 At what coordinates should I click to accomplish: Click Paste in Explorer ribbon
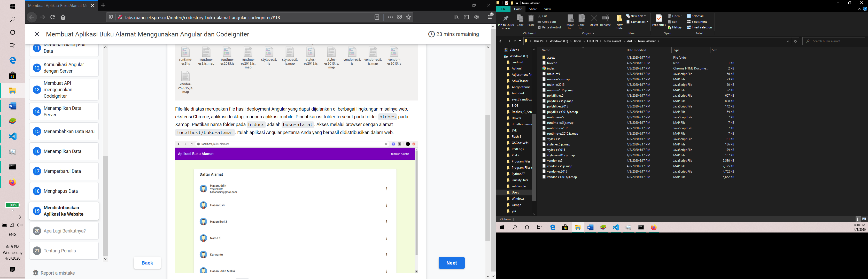[x=531, y=21]
